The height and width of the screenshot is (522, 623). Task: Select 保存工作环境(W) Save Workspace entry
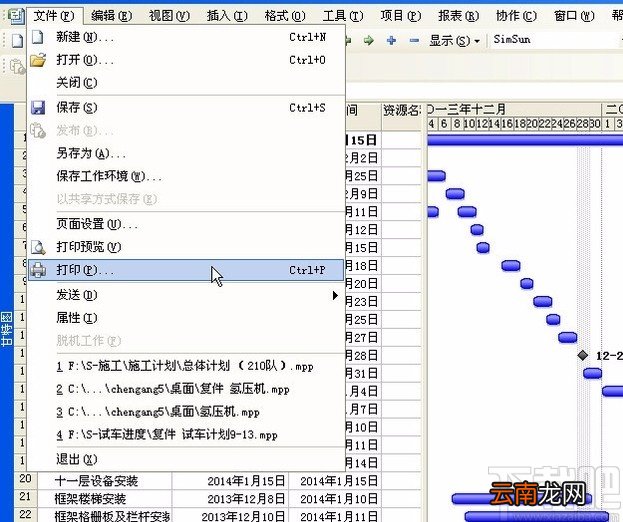186,176
